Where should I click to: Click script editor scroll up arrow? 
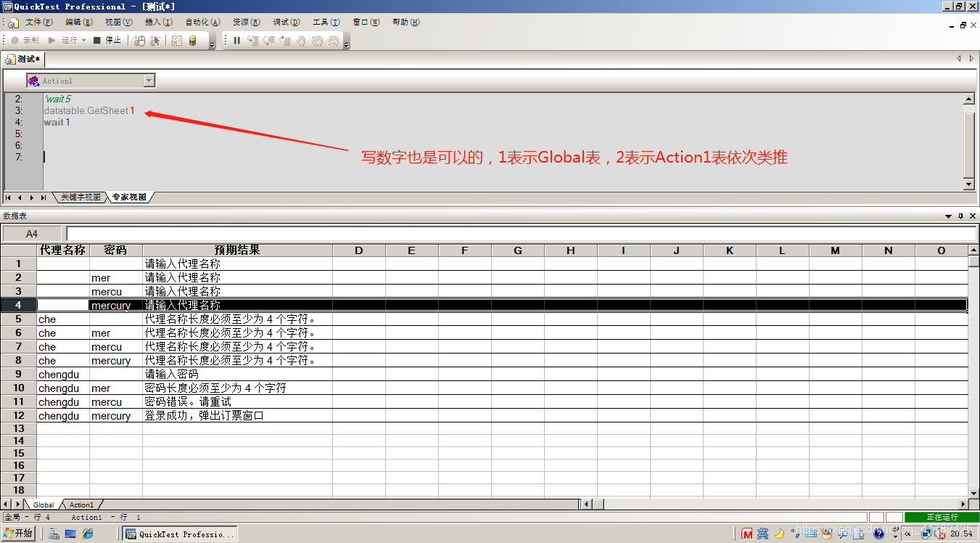tap(968, 99)
